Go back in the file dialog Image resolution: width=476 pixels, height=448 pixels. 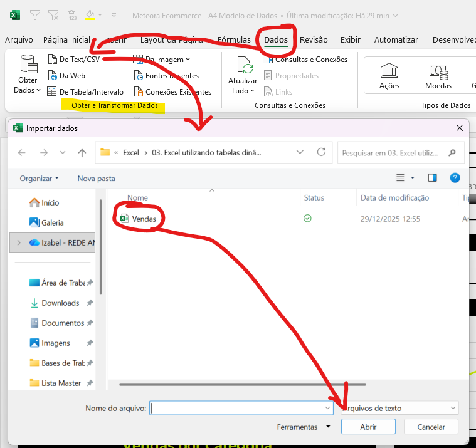pyautogui.click(x=21, y=152)
